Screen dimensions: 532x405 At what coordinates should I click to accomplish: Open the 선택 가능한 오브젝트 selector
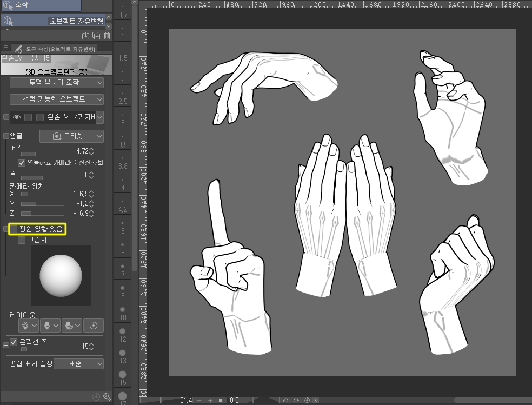56,99
